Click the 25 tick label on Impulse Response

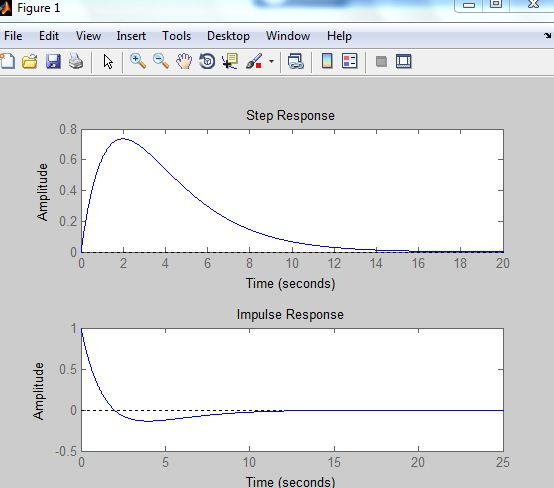click(503, 462)
